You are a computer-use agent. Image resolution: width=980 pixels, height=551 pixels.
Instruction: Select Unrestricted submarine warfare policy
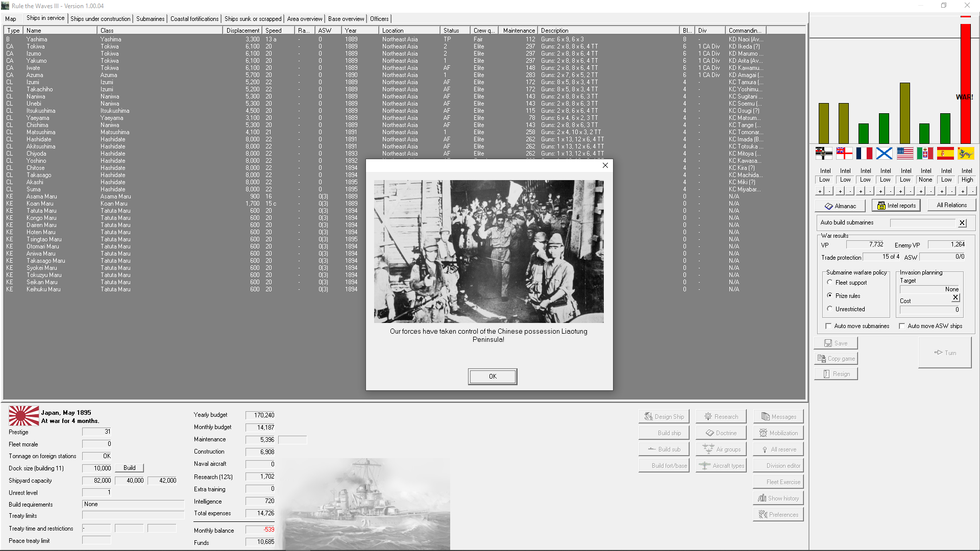[x=830, y=309]
